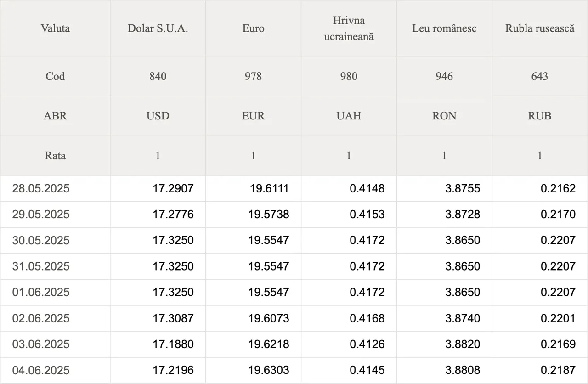Click the Hrivna ucraineană header cell

click(x=349, y=28)
